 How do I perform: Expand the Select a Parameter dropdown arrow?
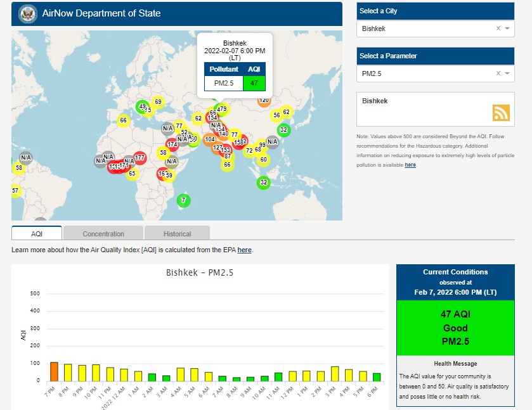click(508, 74)
